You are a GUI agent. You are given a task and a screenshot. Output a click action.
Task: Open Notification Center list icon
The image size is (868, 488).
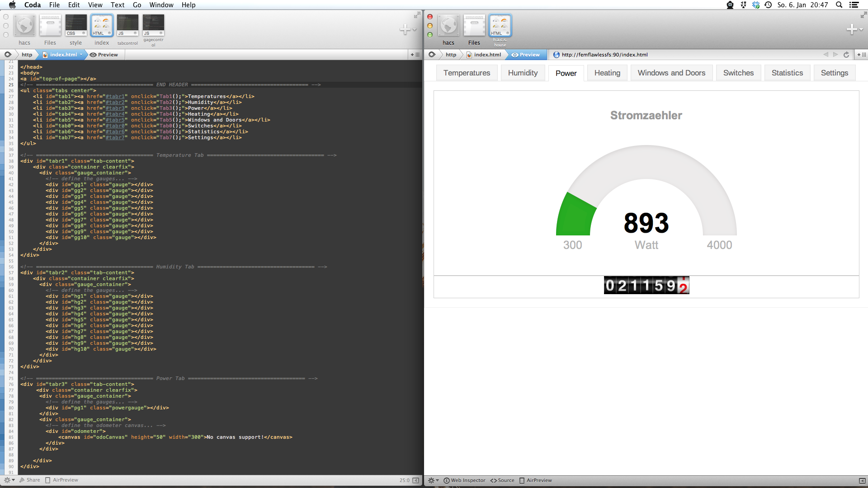(854, 5)
